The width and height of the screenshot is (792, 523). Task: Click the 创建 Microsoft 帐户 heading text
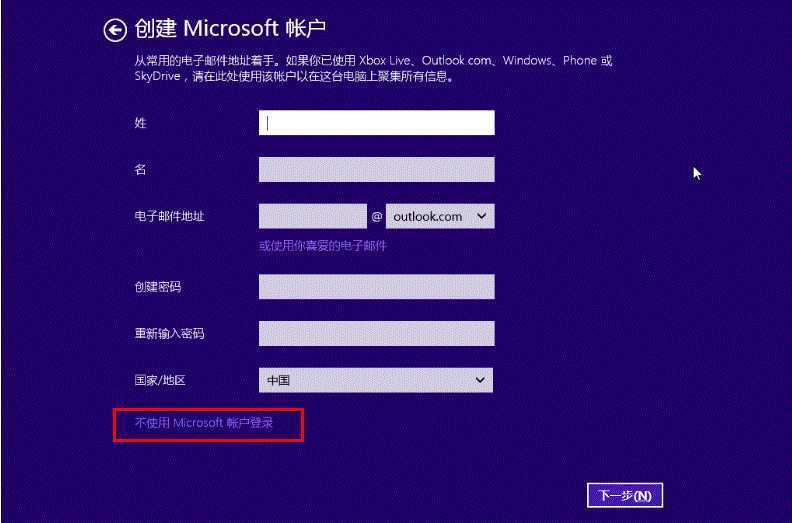point(230,28)
